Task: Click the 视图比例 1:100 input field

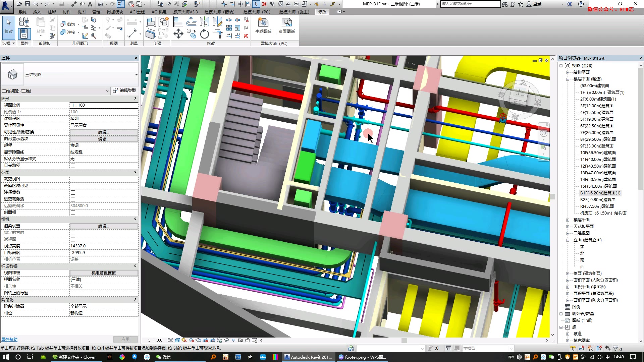Action: (104, 105)
